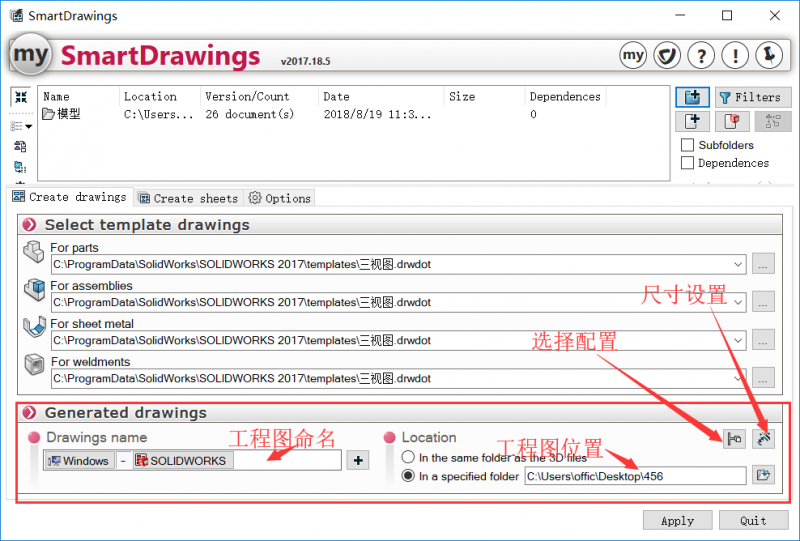Click the For weldments tube icon
Image resolution: width=800 pixels, height=541 pixels.
34,364
